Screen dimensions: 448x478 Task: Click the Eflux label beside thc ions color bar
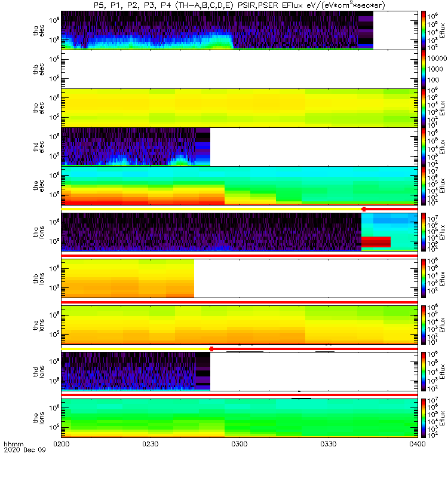(x=442, y=325)
